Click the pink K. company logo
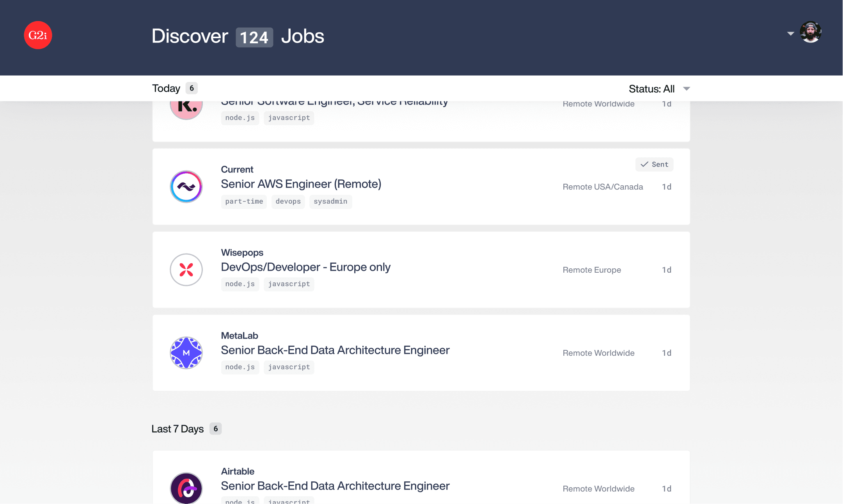Screen dimensions: 843x504 (x=186, y=105)
